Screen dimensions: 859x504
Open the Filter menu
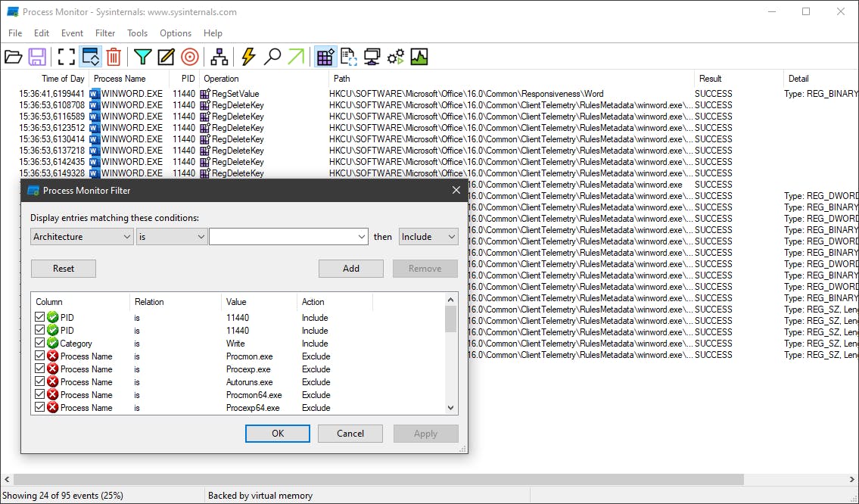105,33
